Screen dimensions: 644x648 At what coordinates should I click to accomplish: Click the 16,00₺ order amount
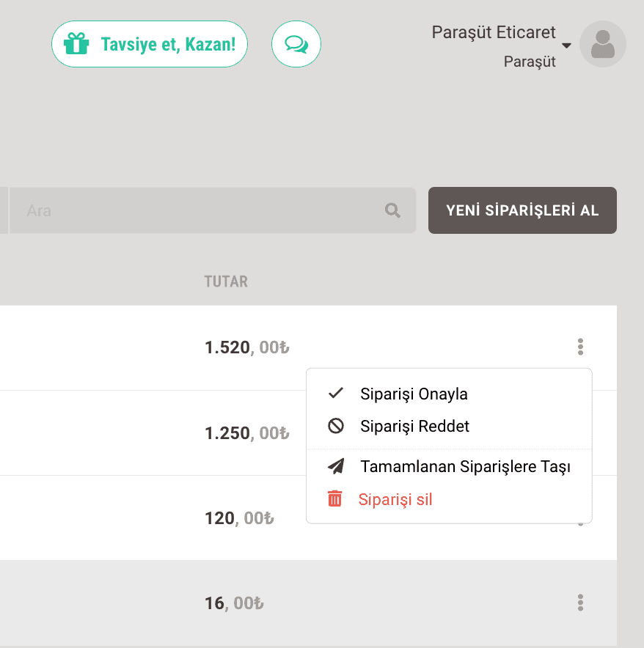[234, 603]
